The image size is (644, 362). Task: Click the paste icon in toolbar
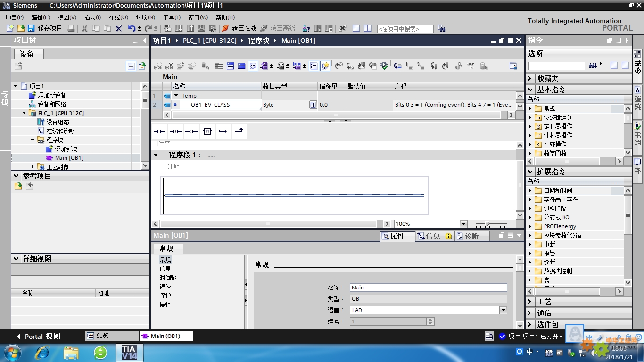[107, 28]
